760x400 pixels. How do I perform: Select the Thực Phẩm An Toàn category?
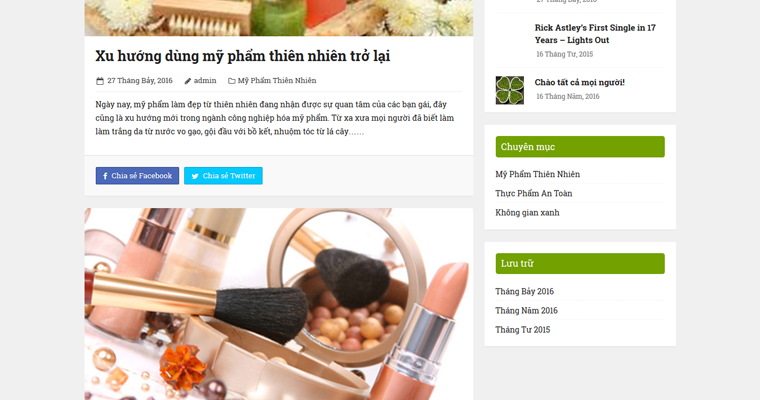pyautogui.click(x=534, y=193)
